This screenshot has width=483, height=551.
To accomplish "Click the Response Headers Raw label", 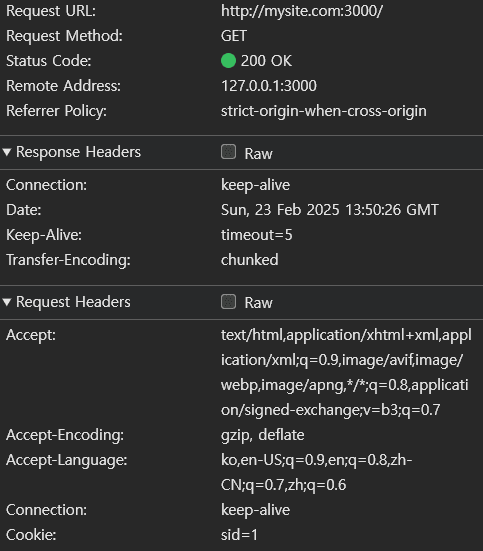I will point(258,154).
